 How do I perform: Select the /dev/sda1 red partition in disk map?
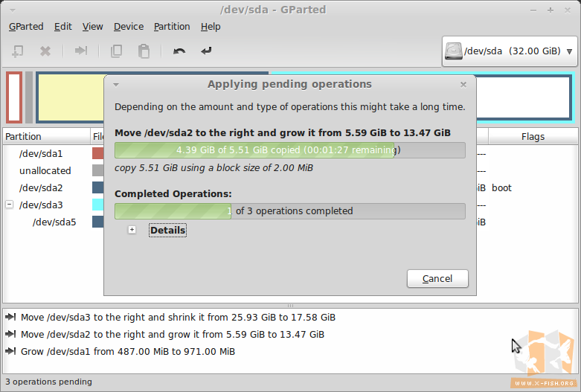tap(14, 97)
